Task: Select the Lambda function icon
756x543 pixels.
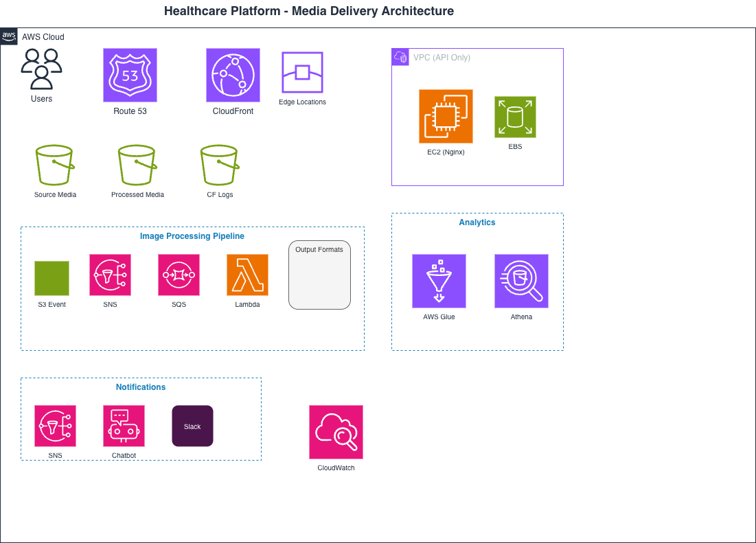Action: (x=247, y=275)
